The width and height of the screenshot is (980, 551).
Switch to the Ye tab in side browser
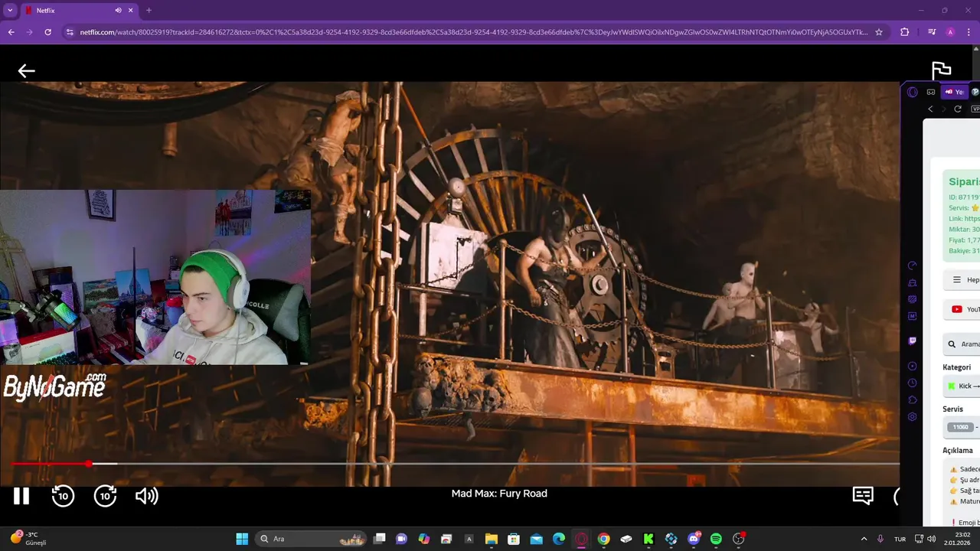[954, 92]
